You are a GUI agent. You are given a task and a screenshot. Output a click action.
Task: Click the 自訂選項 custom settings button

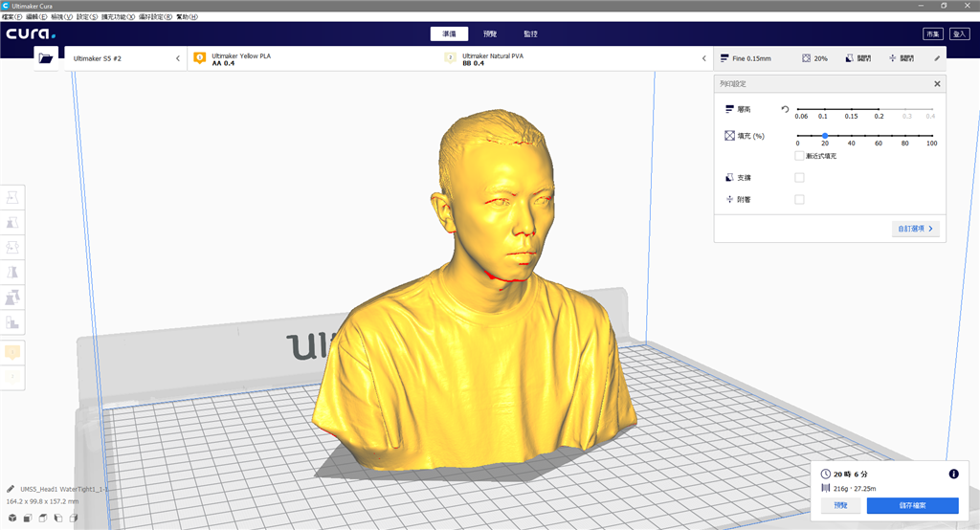coord(917,229)
